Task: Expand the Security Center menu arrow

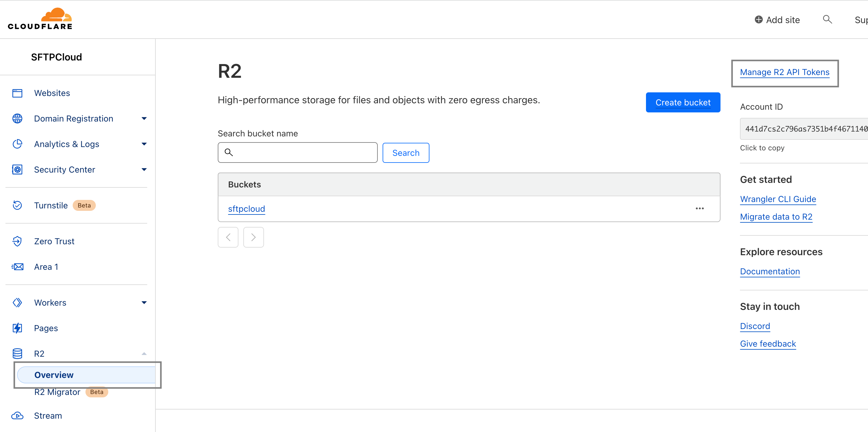Action: (144, 170)
